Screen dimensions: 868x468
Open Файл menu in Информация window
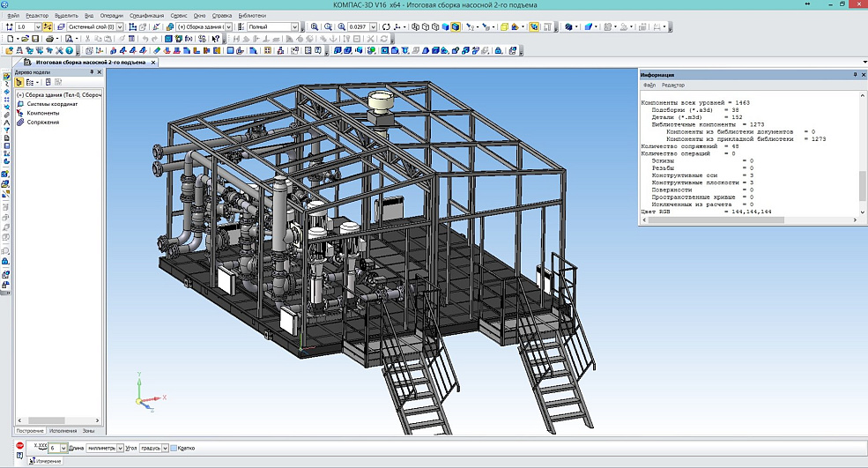coord(649,85)
